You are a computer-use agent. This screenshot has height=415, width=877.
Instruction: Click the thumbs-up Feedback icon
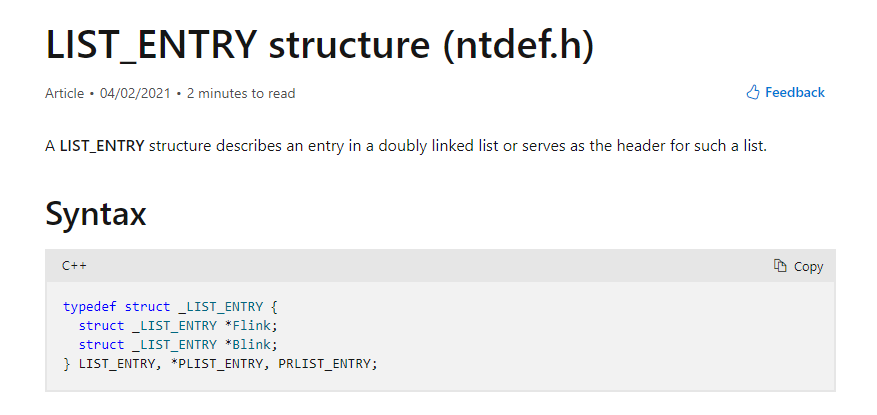click(753, 92)
